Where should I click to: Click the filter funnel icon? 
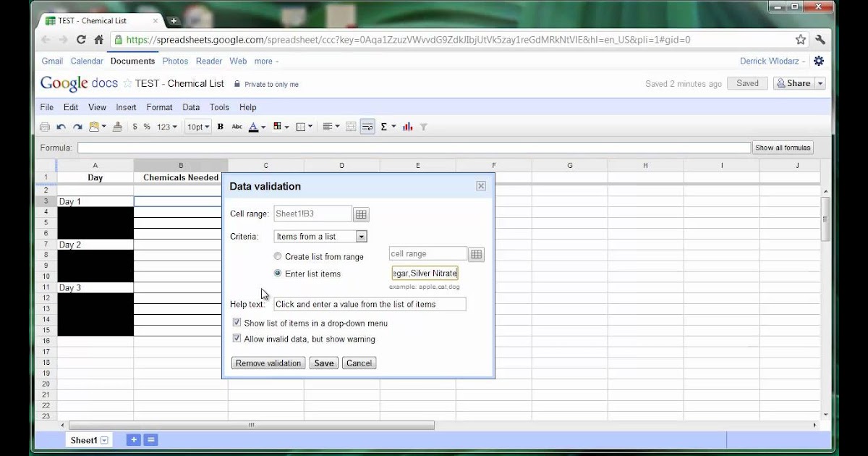[424, 127]
